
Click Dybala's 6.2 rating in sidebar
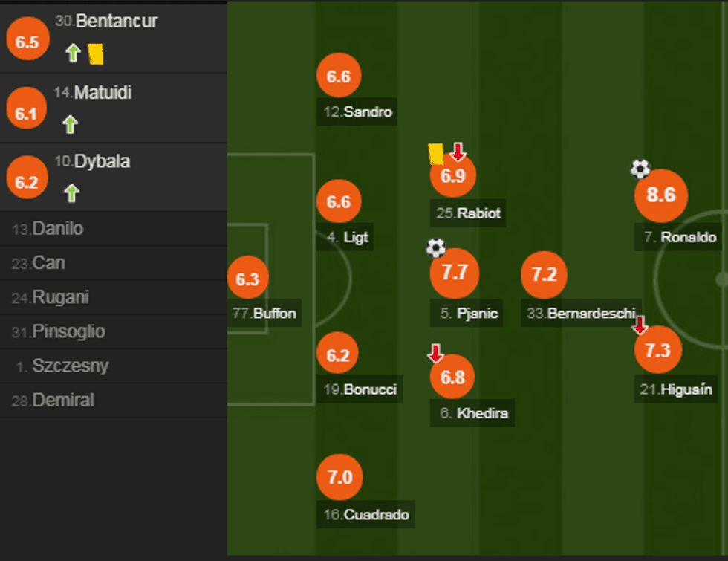pyautogui.click(x=27, y=181)
